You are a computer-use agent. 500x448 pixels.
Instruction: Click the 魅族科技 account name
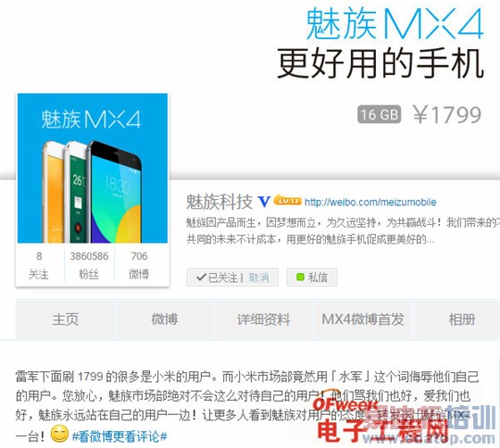click(220, 202)
